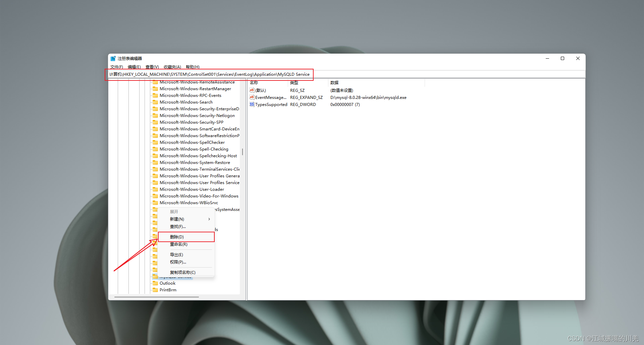Image resolution: width=644 pixels, height=345 pixels.
Task: Select the TypesSupported value name
Action: pos(271,105)
